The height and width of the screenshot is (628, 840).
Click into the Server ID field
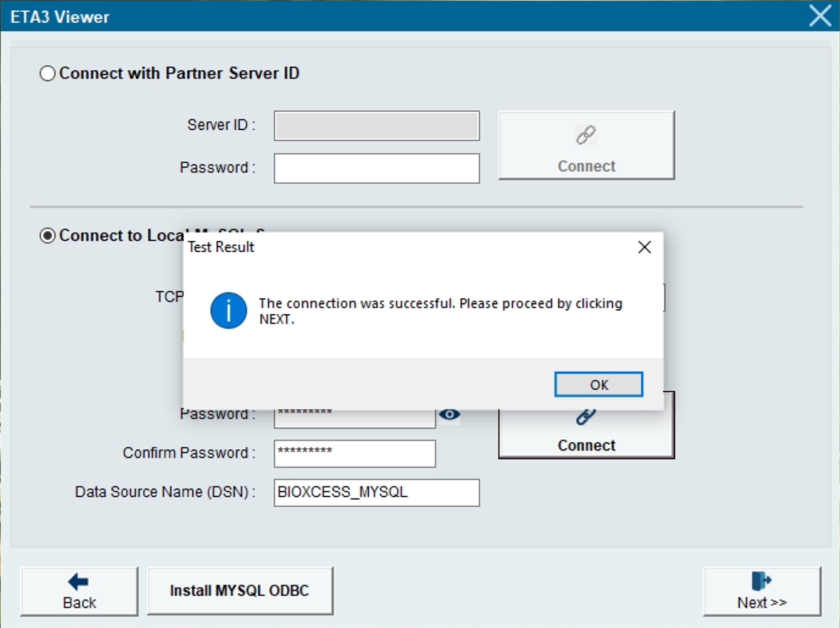click(376, 126)
